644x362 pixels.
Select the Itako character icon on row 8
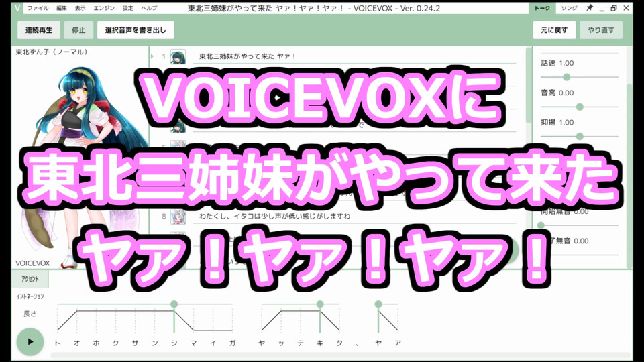(x=178, y=217)
